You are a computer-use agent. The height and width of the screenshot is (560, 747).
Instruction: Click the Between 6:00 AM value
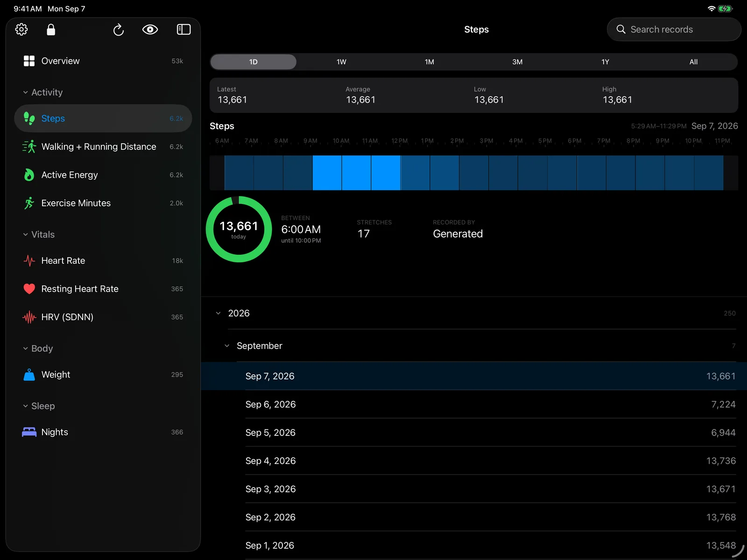coord(301,229)
